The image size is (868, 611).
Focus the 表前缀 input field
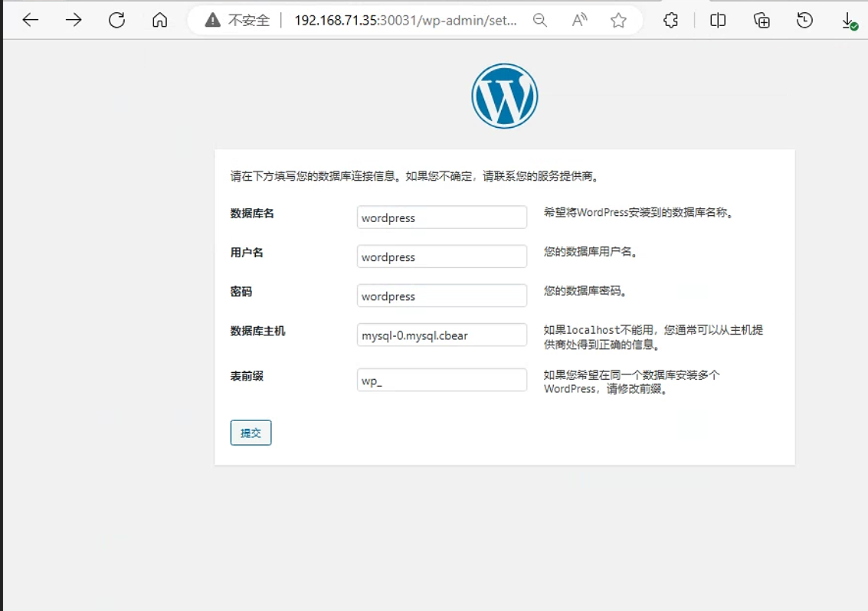click(442, 381)
